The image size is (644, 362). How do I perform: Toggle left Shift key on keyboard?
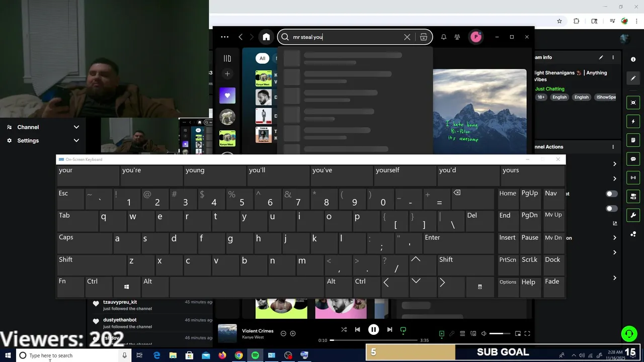coord(91,265)
